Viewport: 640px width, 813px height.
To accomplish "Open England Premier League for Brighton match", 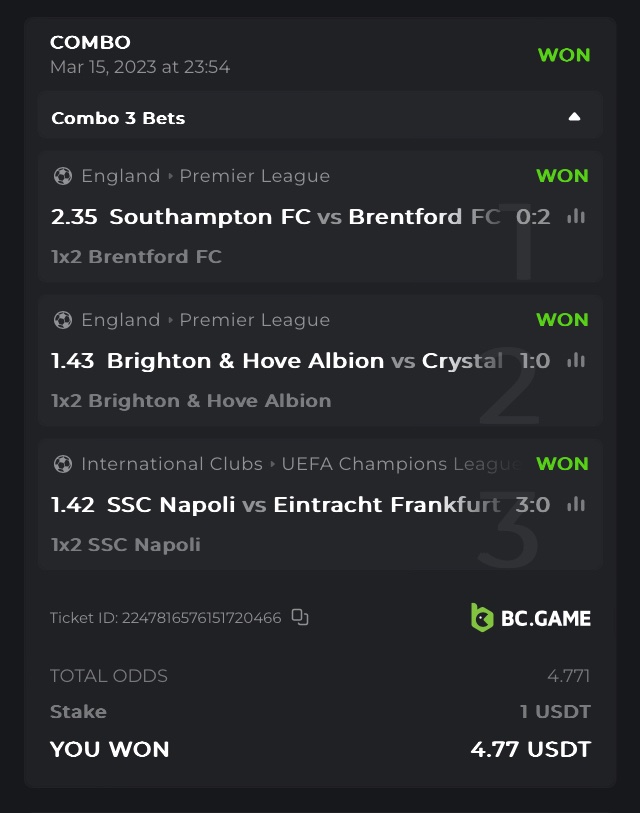I will (205, 320).
